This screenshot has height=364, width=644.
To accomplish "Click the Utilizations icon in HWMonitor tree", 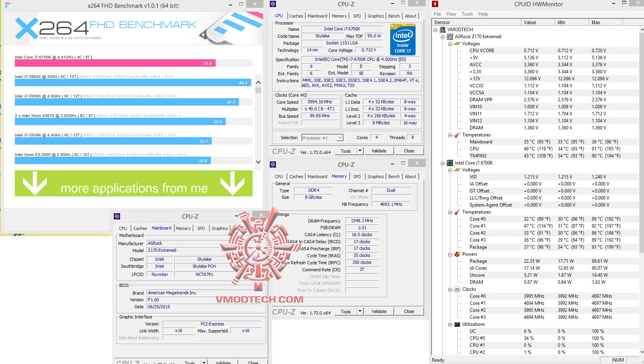I will (x=457, y=324).
